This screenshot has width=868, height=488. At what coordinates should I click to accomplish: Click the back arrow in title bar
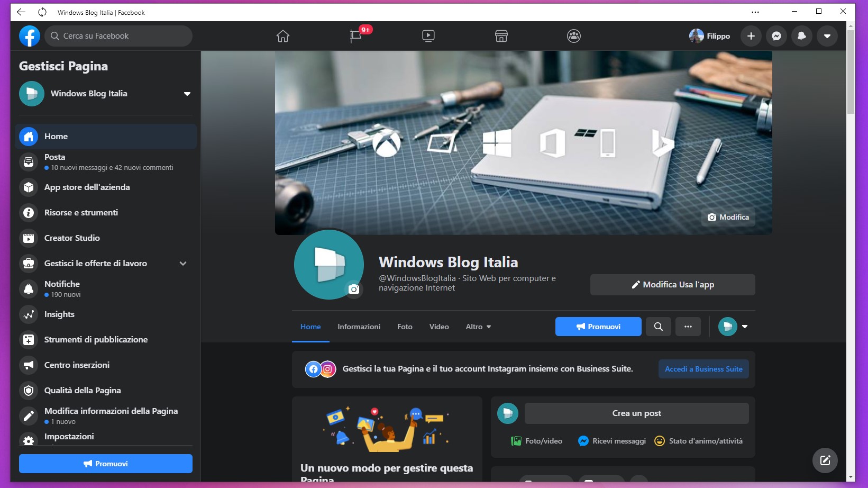[21, 12]
